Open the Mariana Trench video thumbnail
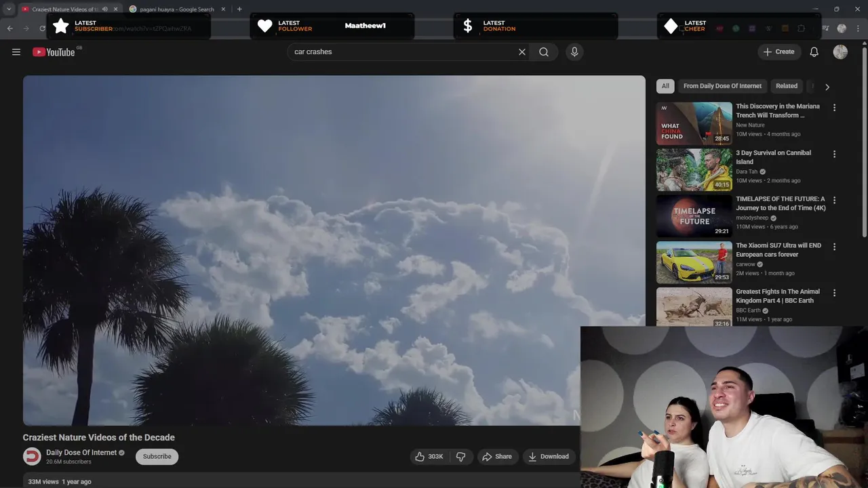 coord(694,123)
